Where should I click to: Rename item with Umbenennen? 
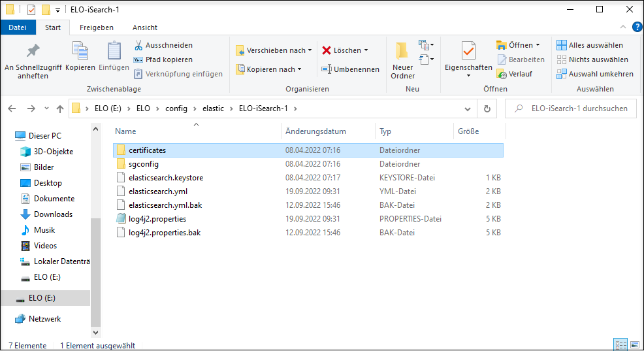tap(350, 69)
